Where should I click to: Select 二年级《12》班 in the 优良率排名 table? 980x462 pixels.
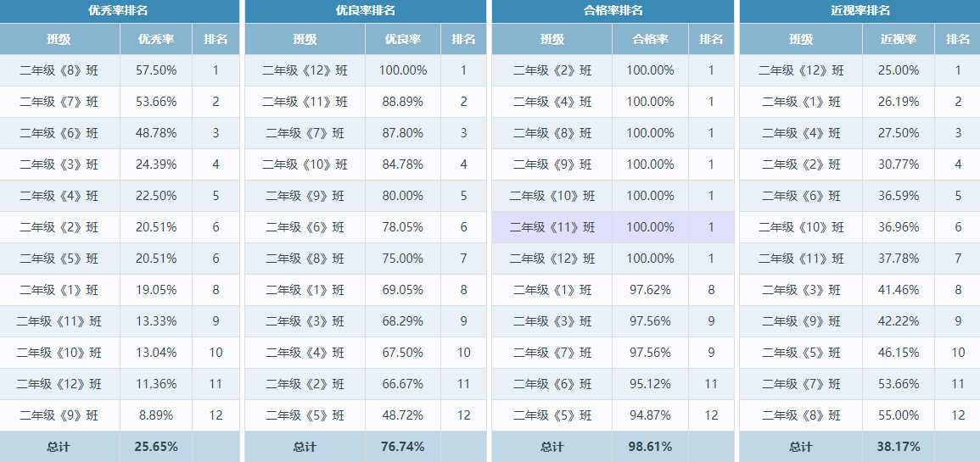coord(305,70)
